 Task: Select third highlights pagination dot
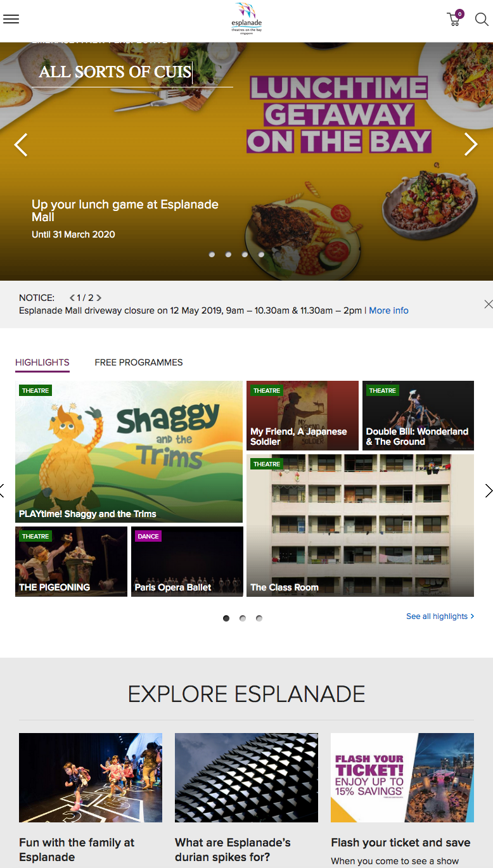[259, 618]
